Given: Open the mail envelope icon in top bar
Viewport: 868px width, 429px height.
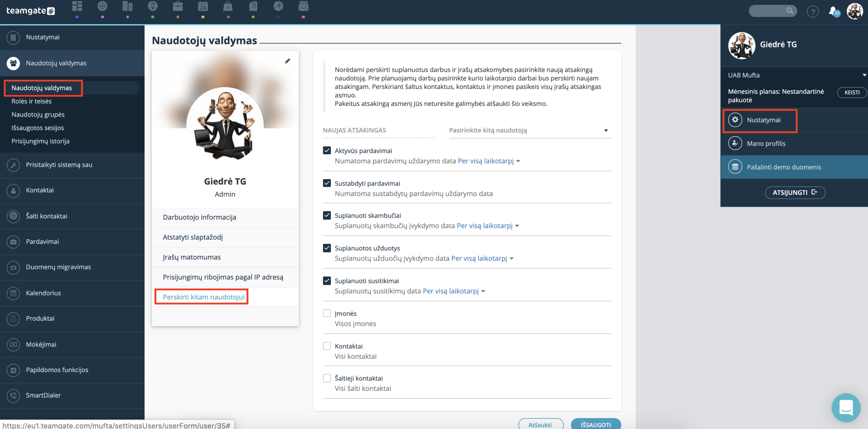Looking at the screenshot, I should (303, 6).
